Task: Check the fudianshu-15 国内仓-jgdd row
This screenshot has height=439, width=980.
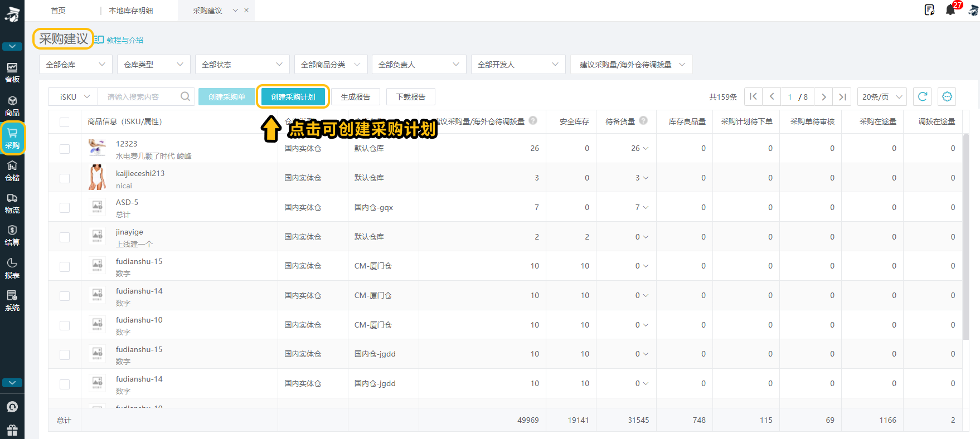Action: [65, 355]
